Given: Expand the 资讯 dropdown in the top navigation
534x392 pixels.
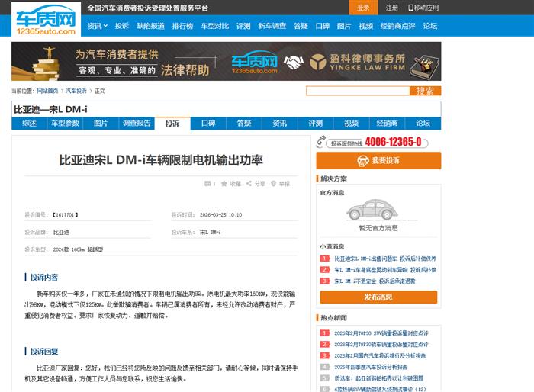Looking at the screenshot, I should (97, 26).
